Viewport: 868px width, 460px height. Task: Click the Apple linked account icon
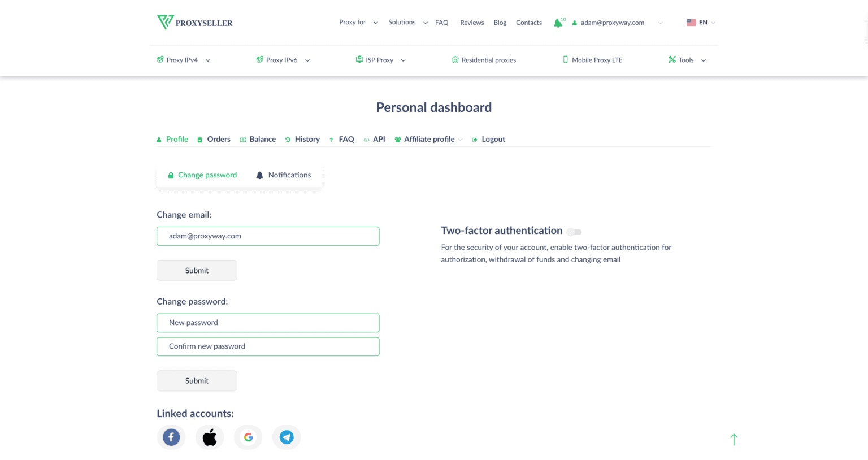point(210,437)
